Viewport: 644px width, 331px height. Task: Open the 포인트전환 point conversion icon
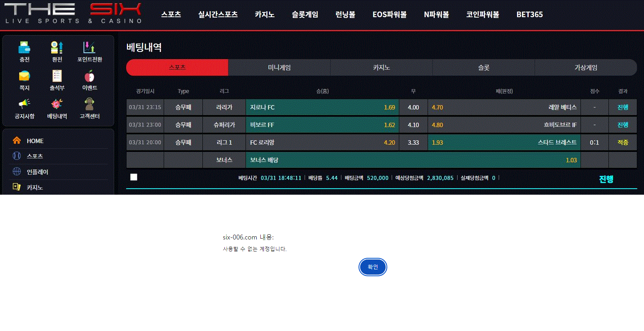[x=89, y=48]
